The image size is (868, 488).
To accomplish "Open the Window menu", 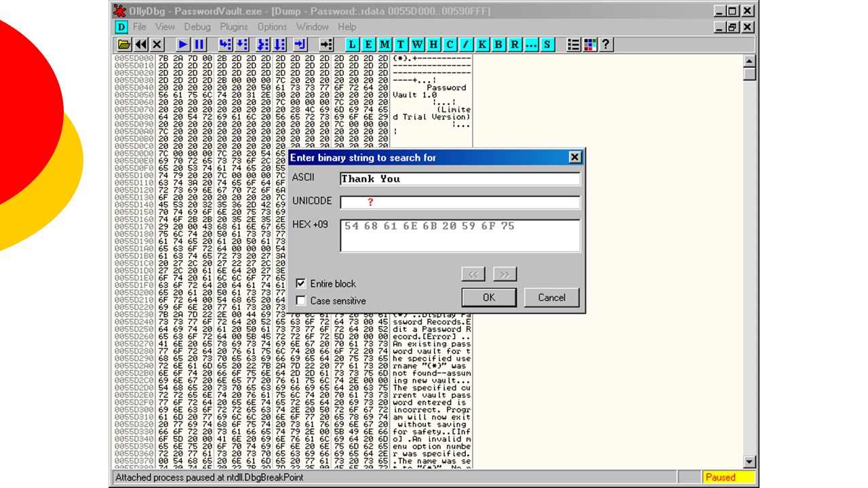I will [x=313, y=27].
